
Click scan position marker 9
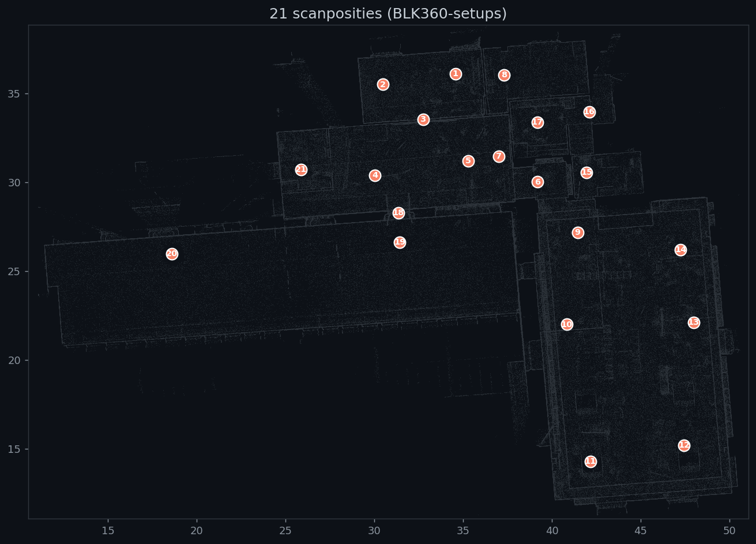click(578, 232)
